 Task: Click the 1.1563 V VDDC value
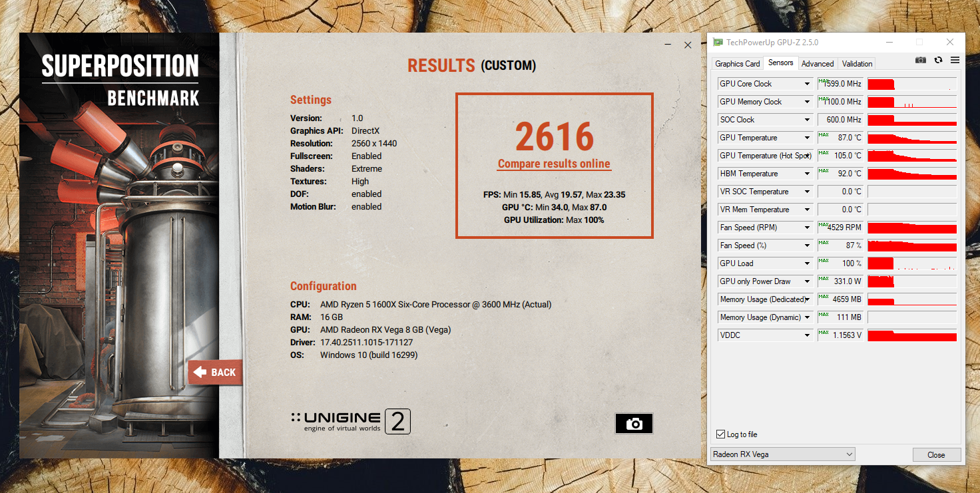840,335
